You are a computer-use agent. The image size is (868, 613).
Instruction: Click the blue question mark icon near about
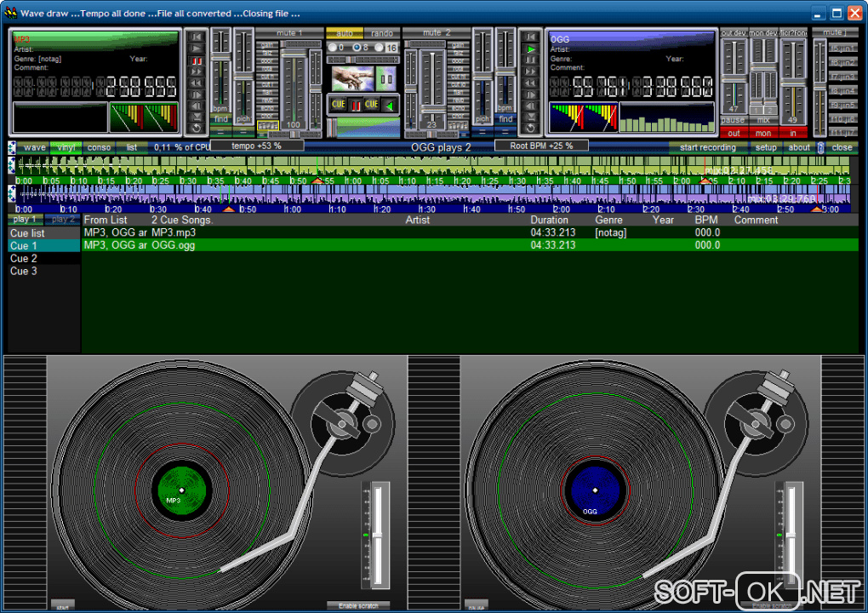click(821, 147)
